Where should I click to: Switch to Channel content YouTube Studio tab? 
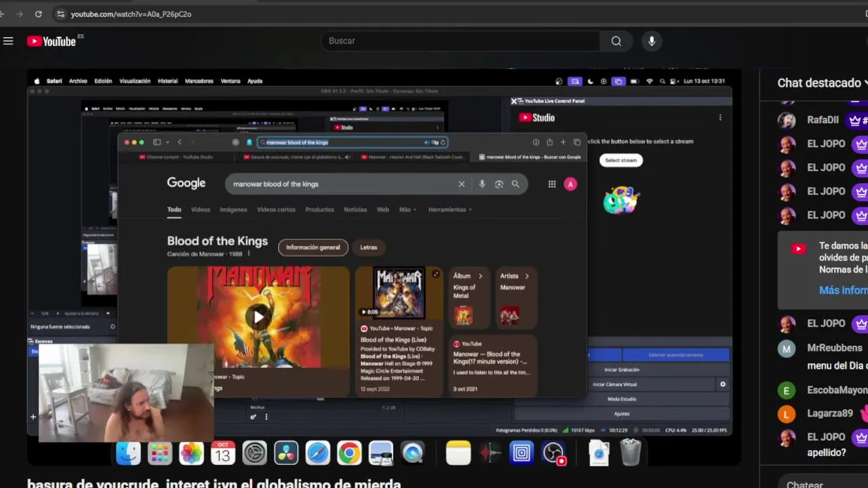[176, 157]
